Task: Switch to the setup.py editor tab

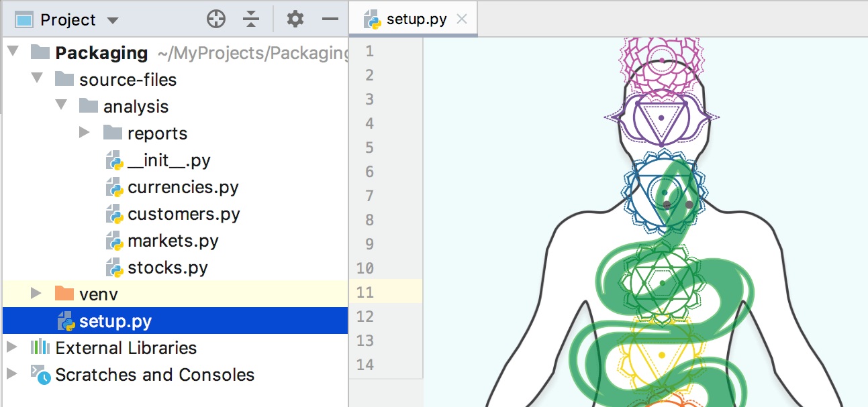Action: [414, 19]
